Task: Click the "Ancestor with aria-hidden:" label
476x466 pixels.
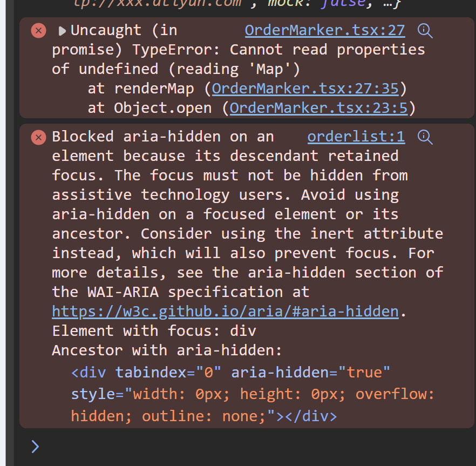Action: pyautogui.click(x=167, y=350)
